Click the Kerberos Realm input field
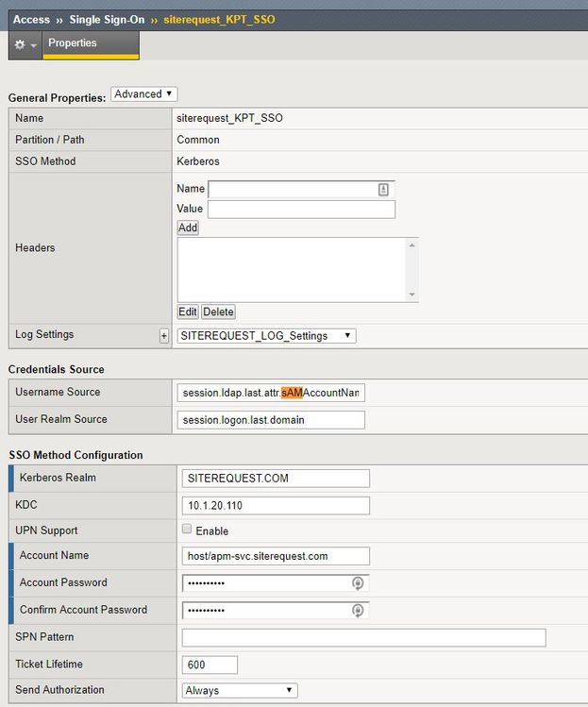The height and width of the screenshot is (707, 588). pos(275,479)
